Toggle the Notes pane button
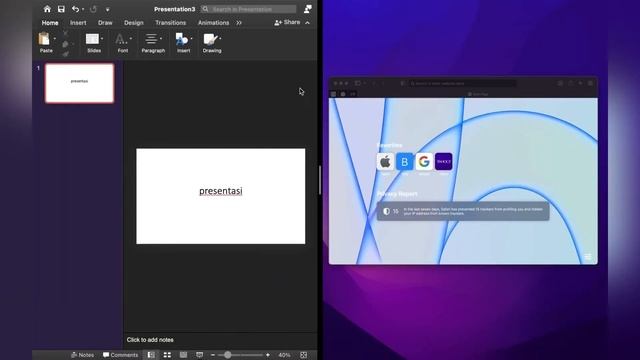This screenshot has width=640, height=360. (82, 355)
